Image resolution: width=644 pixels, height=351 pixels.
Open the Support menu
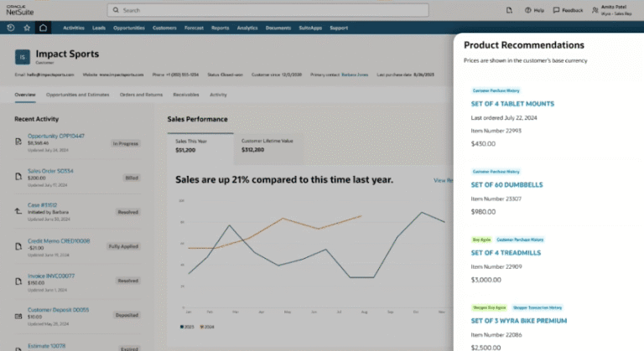pyautogui.click(x=339, y=28)
